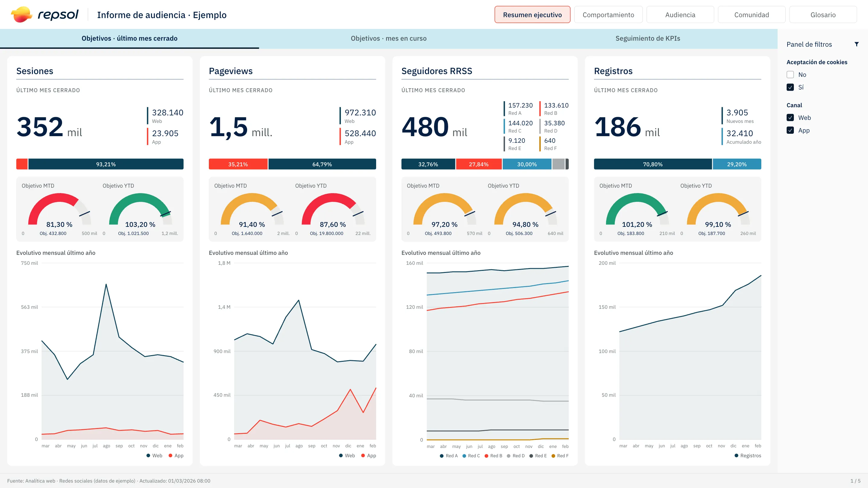The height and width of the screenshot is (488, 868).
Task: Click the filter funnel icon
Action: point(856,44)
